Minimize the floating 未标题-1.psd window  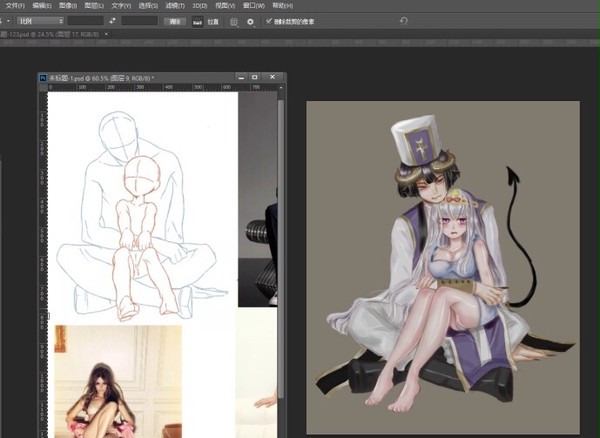pyautogui.click(x=241, y=77)
